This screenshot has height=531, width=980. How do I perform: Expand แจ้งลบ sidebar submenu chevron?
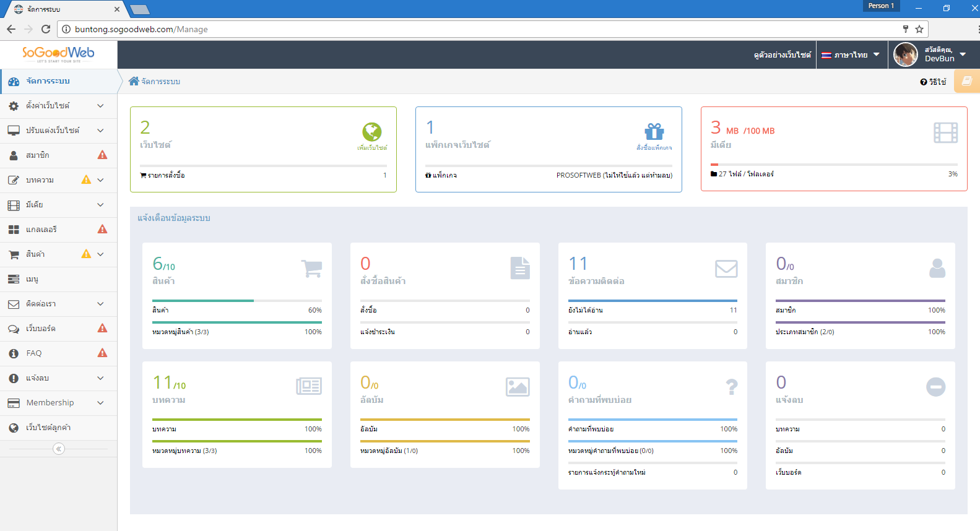click(x=100, y=378)
